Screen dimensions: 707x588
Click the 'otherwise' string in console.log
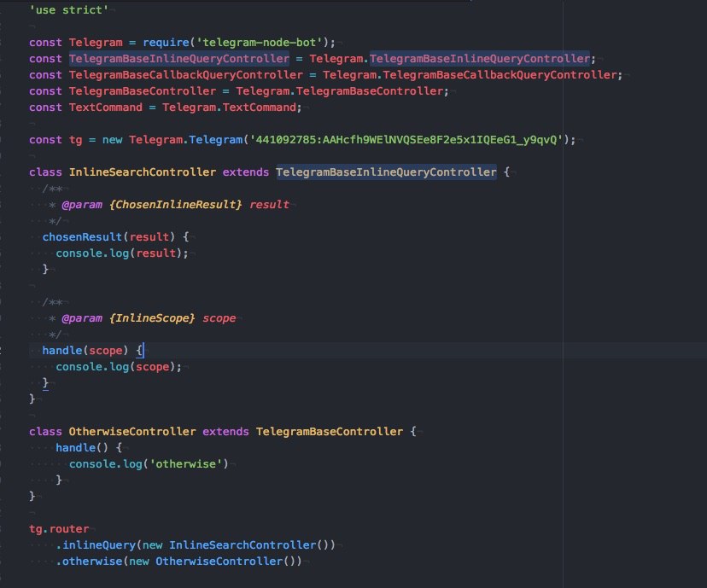(x=186, y=464)
